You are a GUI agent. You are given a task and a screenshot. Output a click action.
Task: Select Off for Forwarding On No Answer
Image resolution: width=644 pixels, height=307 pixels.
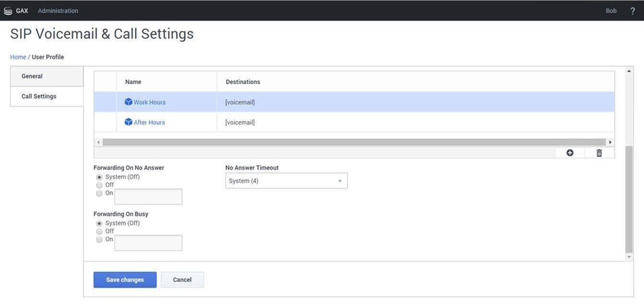pyautogui.click(x=99, y=185)
